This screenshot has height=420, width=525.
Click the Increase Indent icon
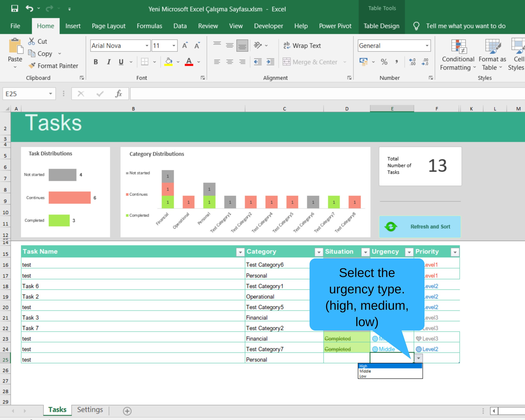click(270, 62)
